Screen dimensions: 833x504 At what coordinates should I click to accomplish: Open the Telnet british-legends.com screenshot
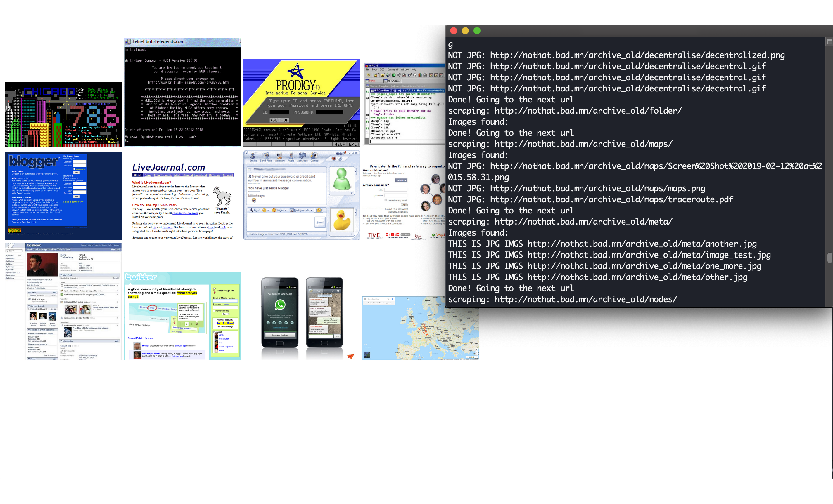[182, 92]
